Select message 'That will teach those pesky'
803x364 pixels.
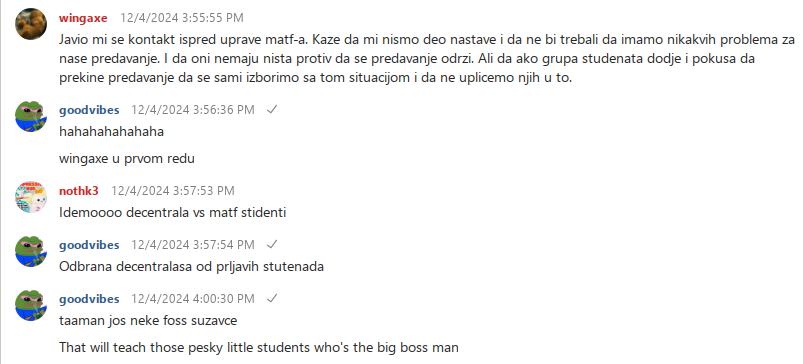coord(259,348)
